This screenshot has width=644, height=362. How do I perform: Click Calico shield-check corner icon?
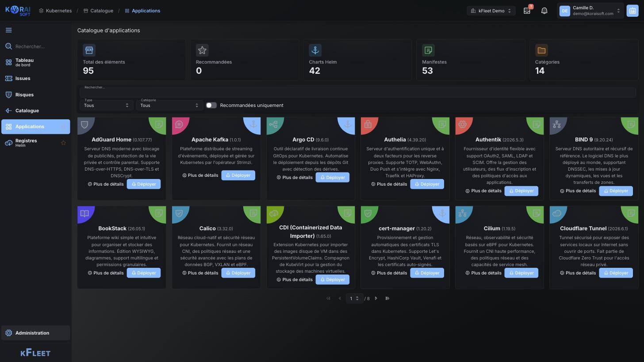[x=179, y=213]
